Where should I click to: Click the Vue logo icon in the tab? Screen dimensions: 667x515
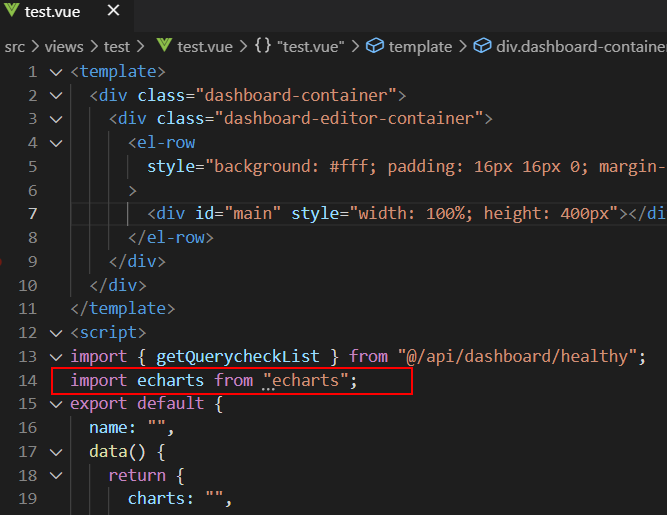point(11,10)
